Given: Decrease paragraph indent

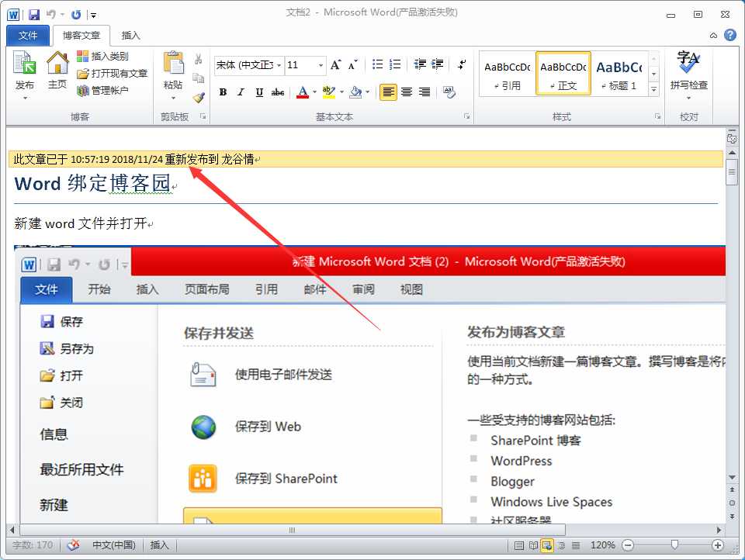Looking at the screenshot, I should 420,64.
